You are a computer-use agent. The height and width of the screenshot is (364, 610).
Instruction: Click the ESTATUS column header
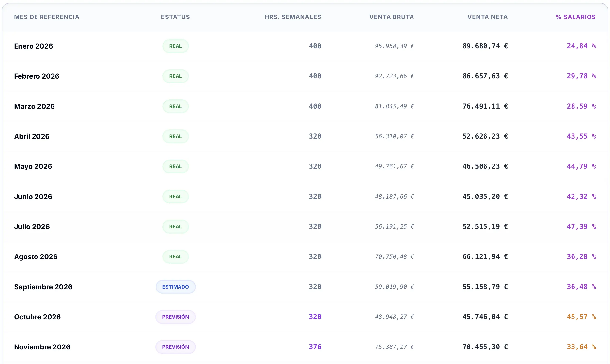[175, 17]
